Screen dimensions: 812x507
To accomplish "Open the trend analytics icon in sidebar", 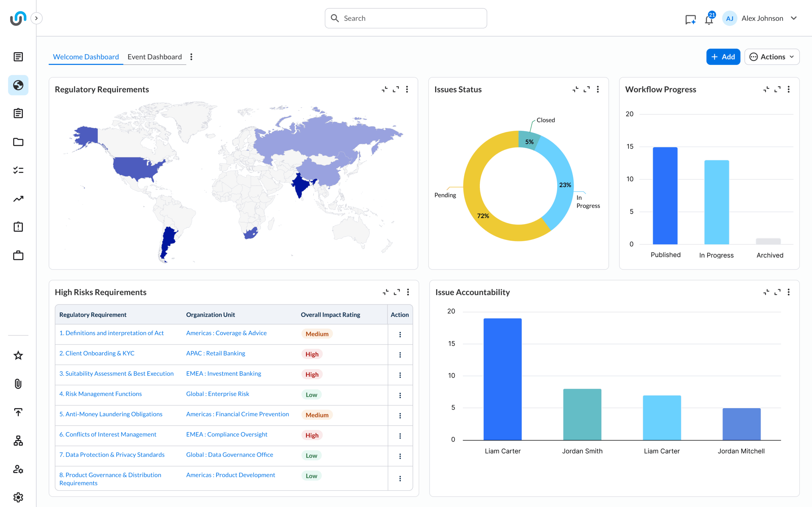I will tap(18, 199).
